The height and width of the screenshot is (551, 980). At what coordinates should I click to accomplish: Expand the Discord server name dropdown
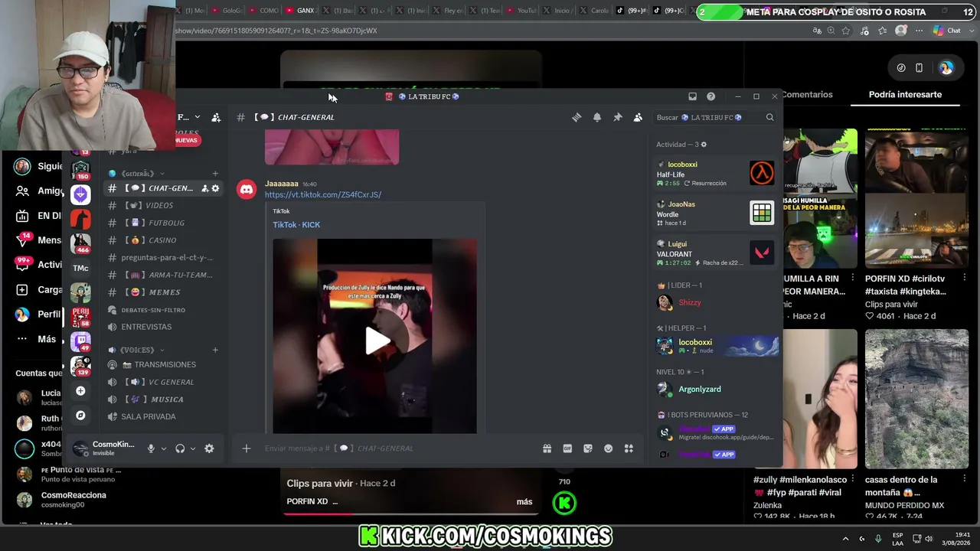(x=197, y=117)
